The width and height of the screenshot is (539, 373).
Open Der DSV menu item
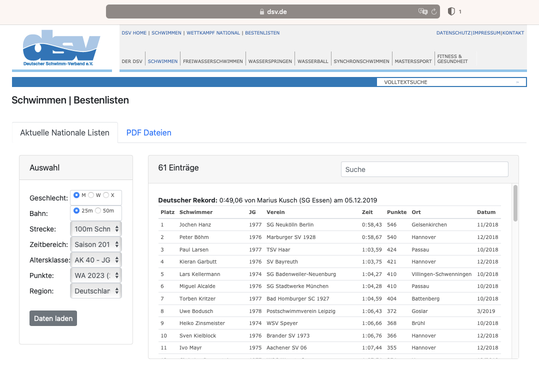coord(132,61)
